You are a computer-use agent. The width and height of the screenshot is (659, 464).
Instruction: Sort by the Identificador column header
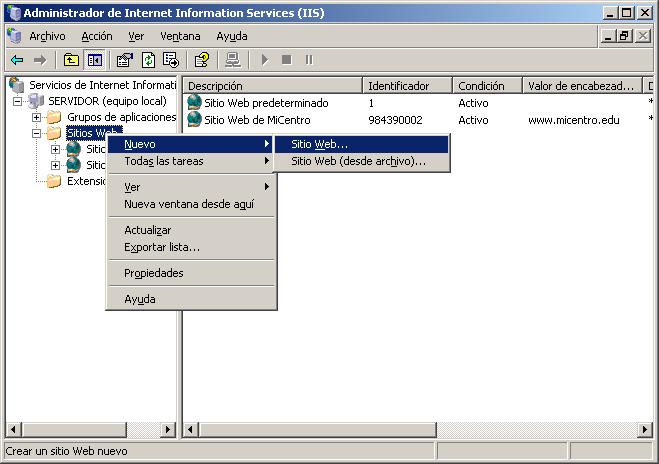[x=407, y=86]
